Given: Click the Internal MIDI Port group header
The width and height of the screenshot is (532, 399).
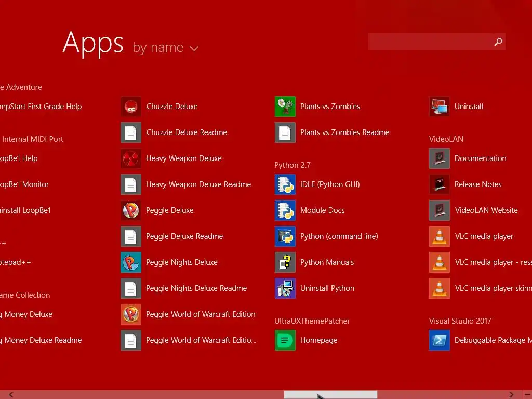Looking at the screenshot, I should click(32, 139).
